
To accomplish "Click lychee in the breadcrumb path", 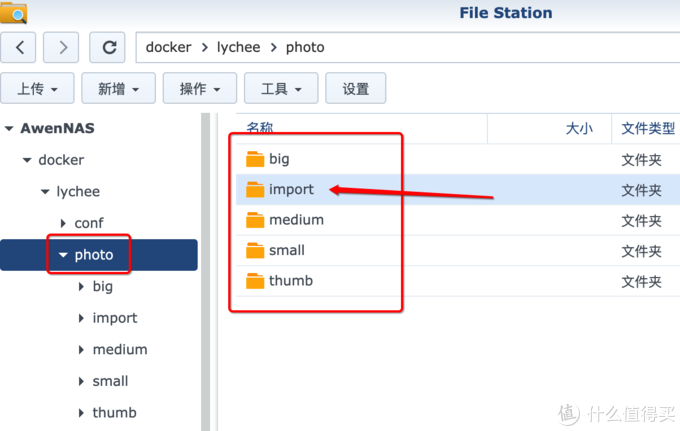I will point(240,47).
